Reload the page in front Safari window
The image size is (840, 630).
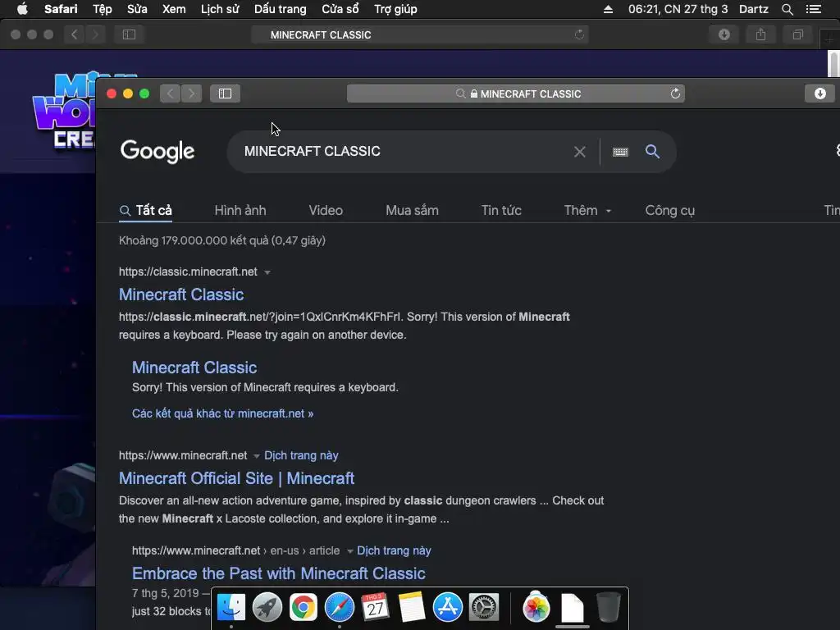point(675,94)
